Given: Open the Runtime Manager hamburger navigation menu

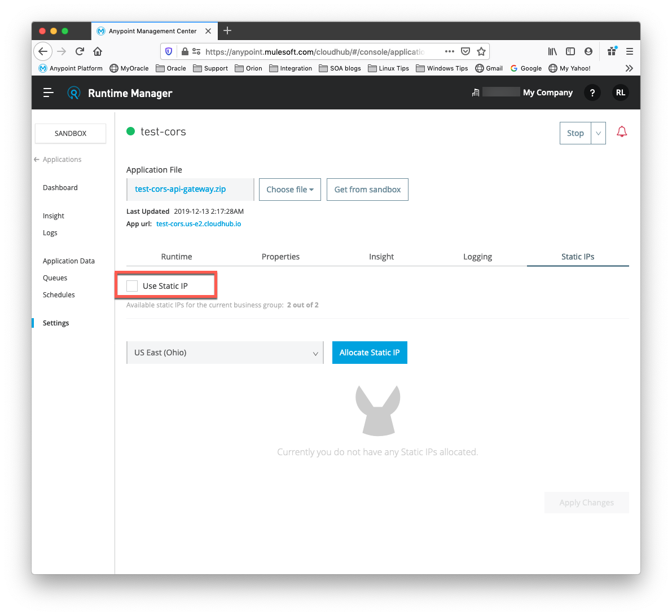Looking at the screenshot, I should pyautogui.click(x=48, y=93).
